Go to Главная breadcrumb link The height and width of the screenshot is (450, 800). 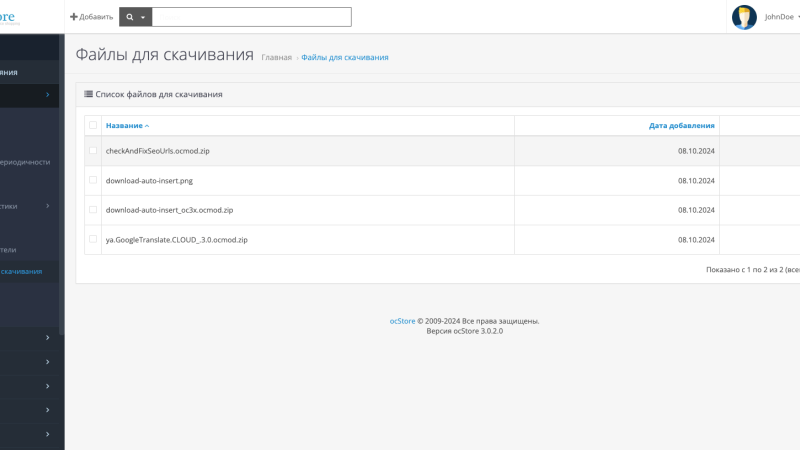pos(277,57)
